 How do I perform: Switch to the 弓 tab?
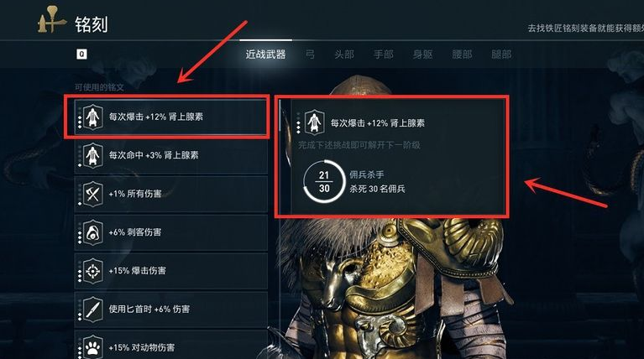[x=310, y=55]
